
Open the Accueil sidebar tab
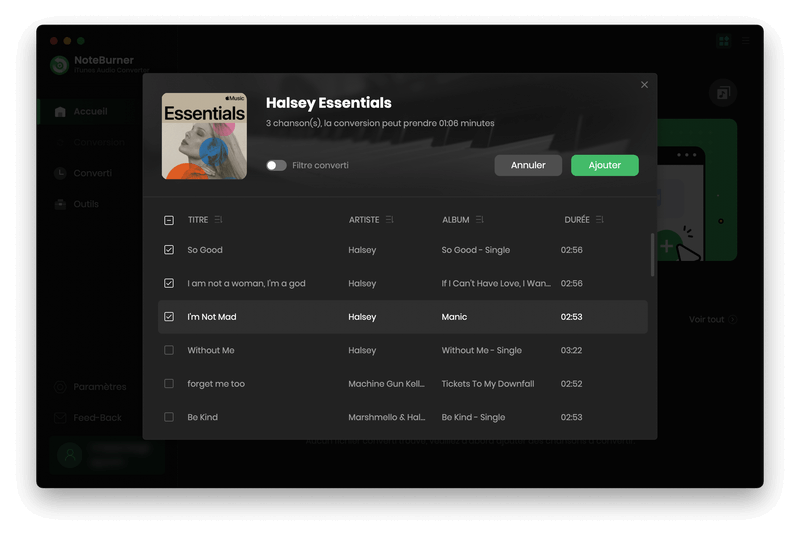(90, 111)
